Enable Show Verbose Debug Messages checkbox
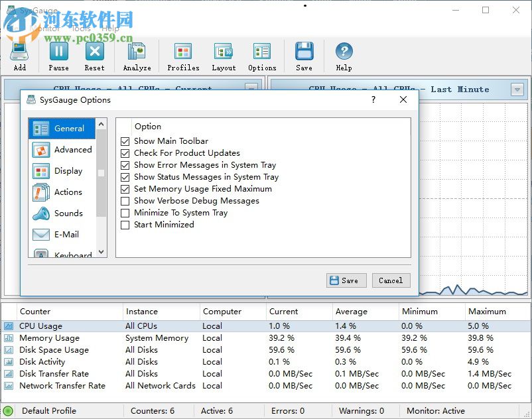532x419 pixels. click(x=125, y=201)
